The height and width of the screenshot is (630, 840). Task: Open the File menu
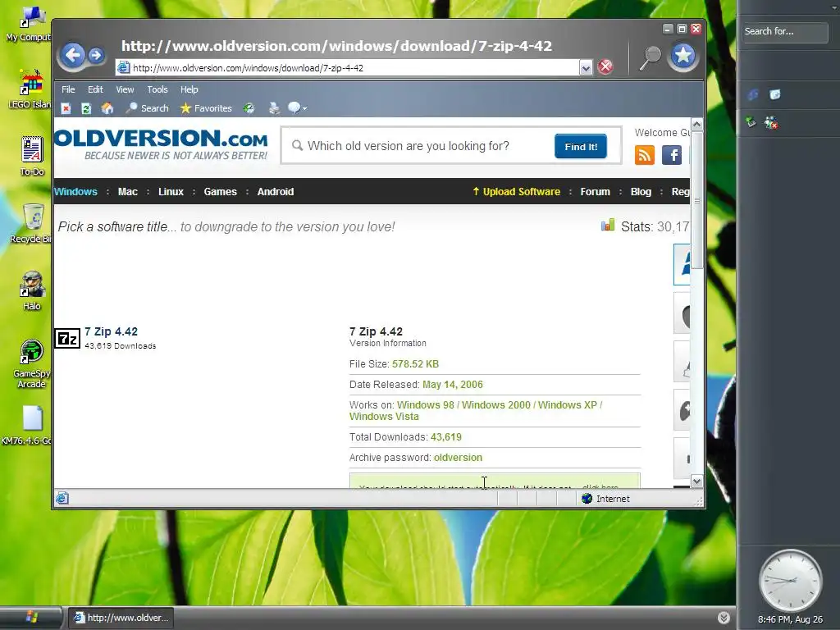click(68, 89)
